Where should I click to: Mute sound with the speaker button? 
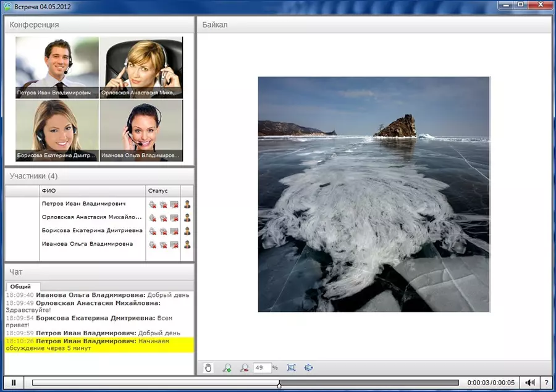531,383
